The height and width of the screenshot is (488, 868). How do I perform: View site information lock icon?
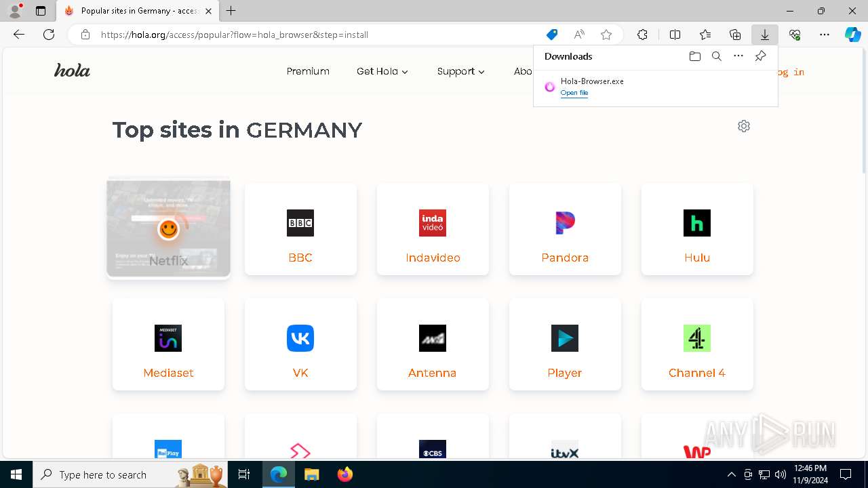pos(85,35)
